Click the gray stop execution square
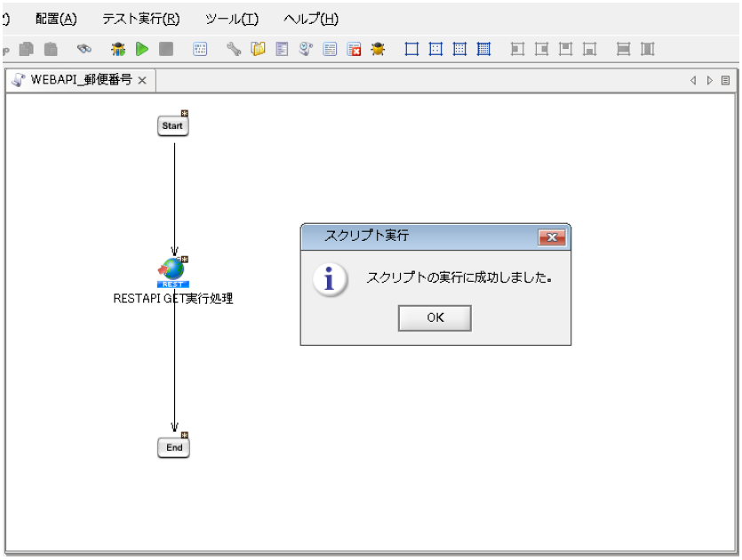The image size is (742, 560). tap(166, 50)
